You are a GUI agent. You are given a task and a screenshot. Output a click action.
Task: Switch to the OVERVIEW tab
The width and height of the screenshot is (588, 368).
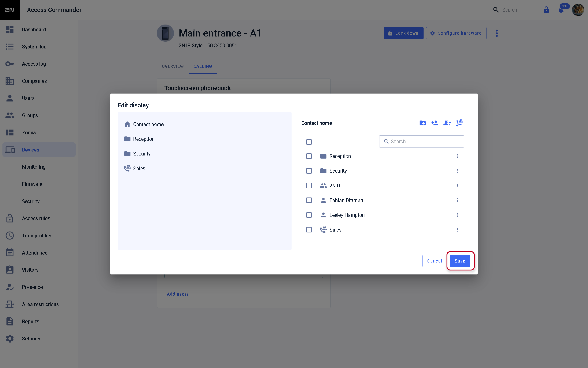click(x=173, y=66)
